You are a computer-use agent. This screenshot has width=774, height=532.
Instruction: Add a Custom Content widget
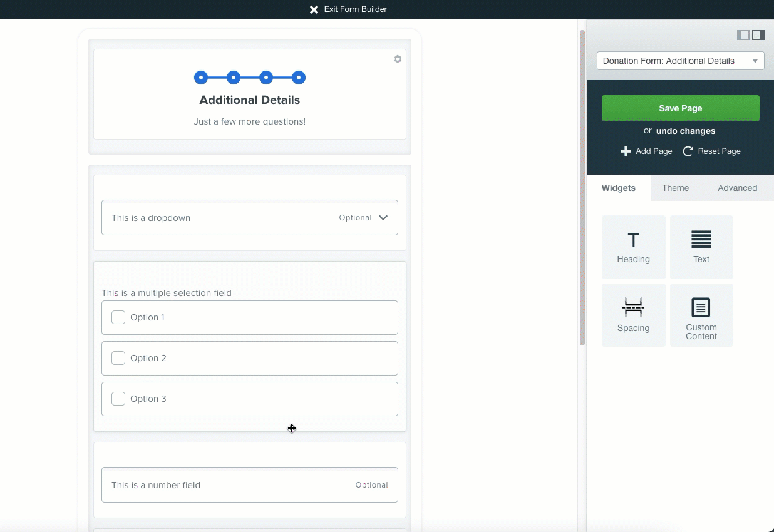pos(701,315)
